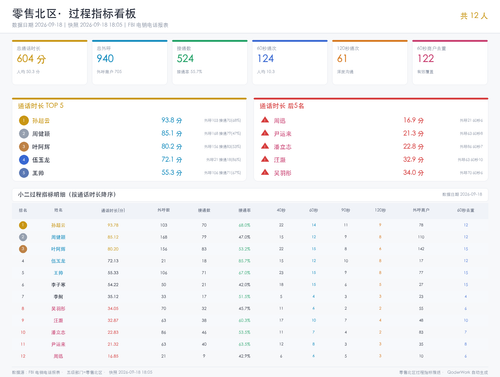This screenshot has width=500, height=377.
Task: Click the 32.87 talk time table cell
Action: pyautogui.click(x=113, y=320)
